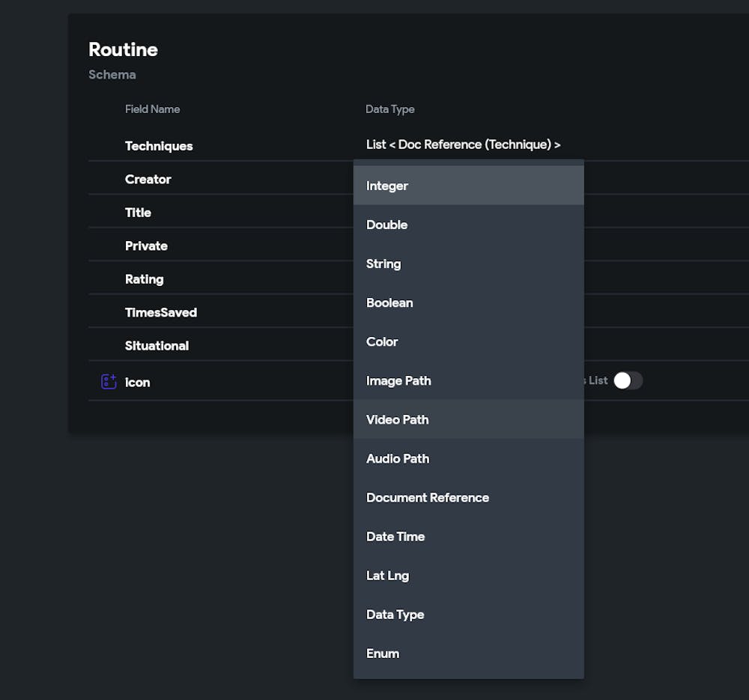Viewport: 749px width, 700px height.
Task: Select Data Type menu entry
Action: (x=395, y=614)
